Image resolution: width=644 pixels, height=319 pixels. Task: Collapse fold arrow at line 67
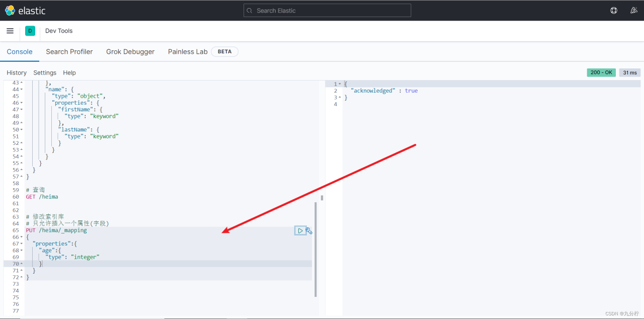click(21, 244)
